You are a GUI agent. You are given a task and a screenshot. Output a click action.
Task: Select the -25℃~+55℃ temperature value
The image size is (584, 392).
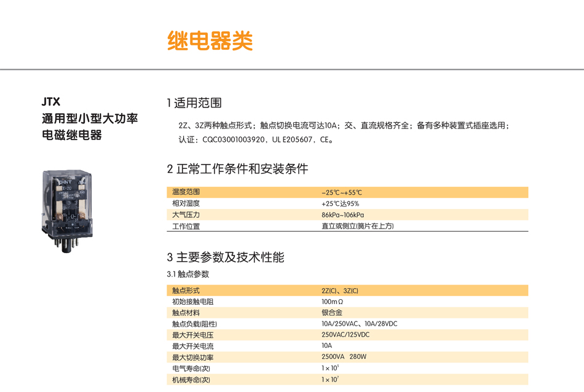[342, 192]
